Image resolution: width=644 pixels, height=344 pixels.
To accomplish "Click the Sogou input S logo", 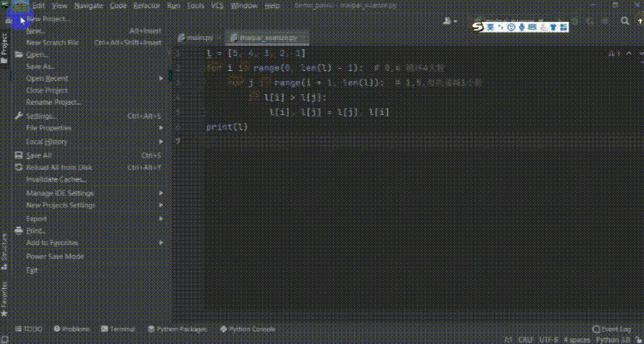I will (478, 27).
